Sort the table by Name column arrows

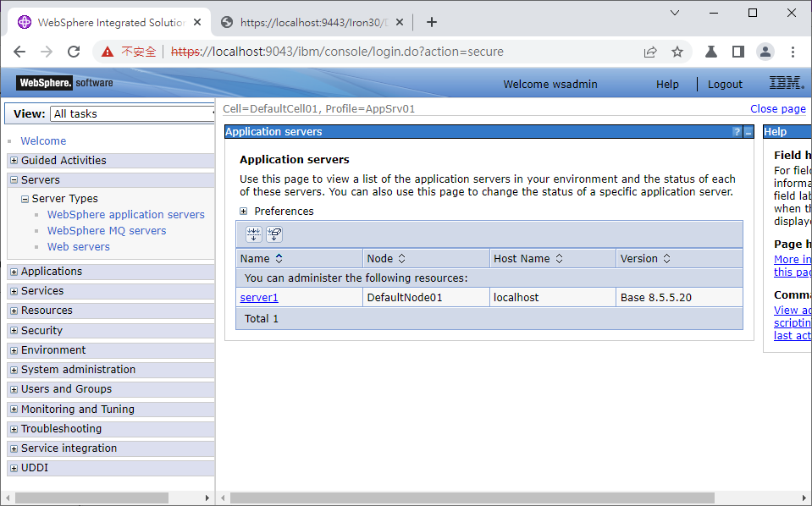[x=279, y=258]
